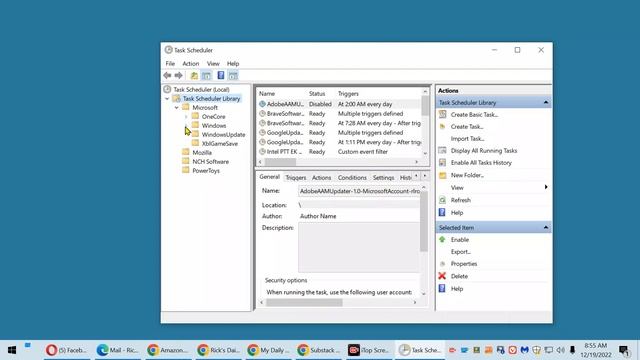
Task: Select the General tab
Action: point(269,177)
